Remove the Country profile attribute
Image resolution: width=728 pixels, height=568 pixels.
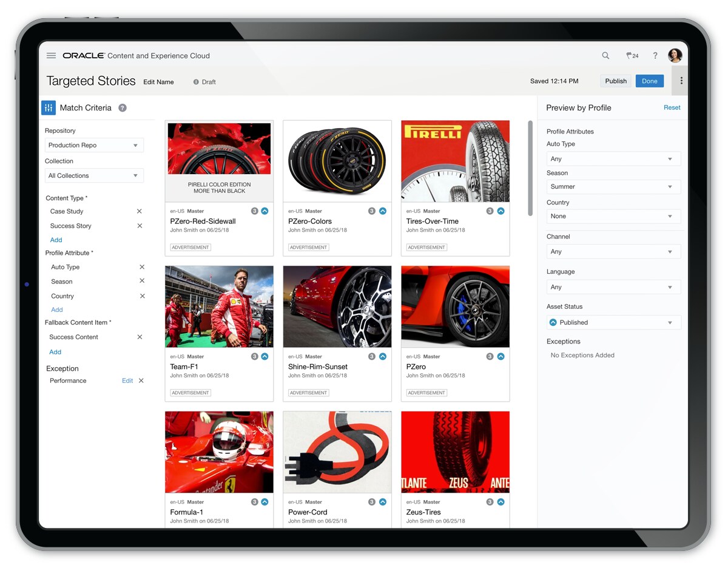[x=143, y=296]
